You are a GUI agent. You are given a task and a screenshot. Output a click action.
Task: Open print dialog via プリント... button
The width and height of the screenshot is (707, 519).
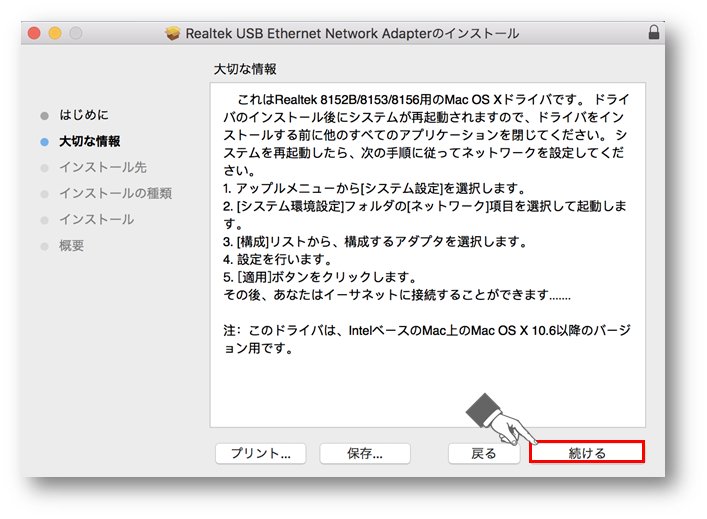pos(261,453)
